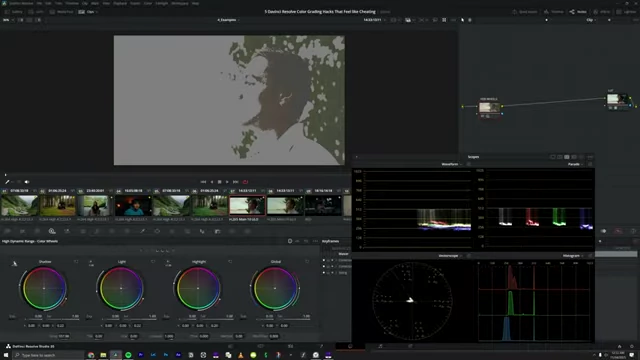640x360 pixels.
Task: Open the Media Pool panel
Action: click(x=62, y=12)
